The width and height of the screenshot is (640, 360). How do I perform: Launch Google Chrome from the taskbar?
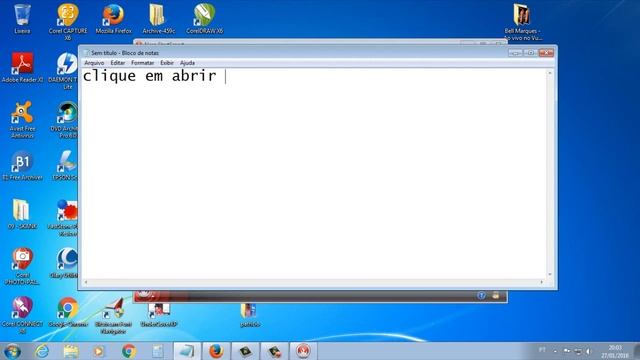(129, 351)
